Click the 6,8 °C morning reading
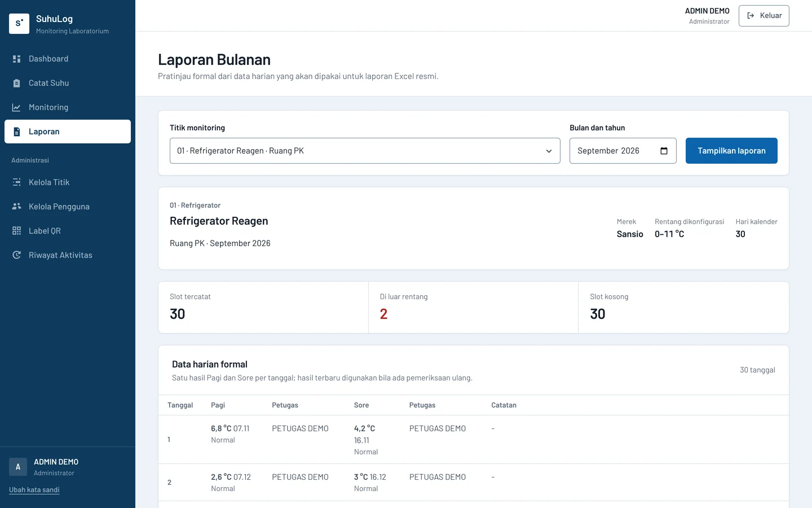Image resolution: width=812 pixels, height=508 pixels. click(221, 429)
